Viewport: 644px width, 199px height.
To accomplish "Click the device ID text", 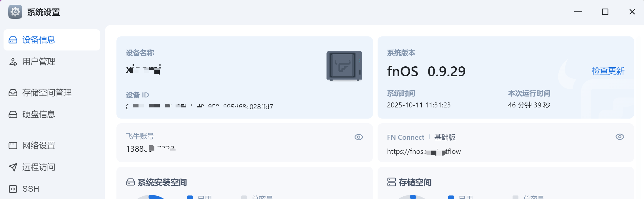I will 199,106.
